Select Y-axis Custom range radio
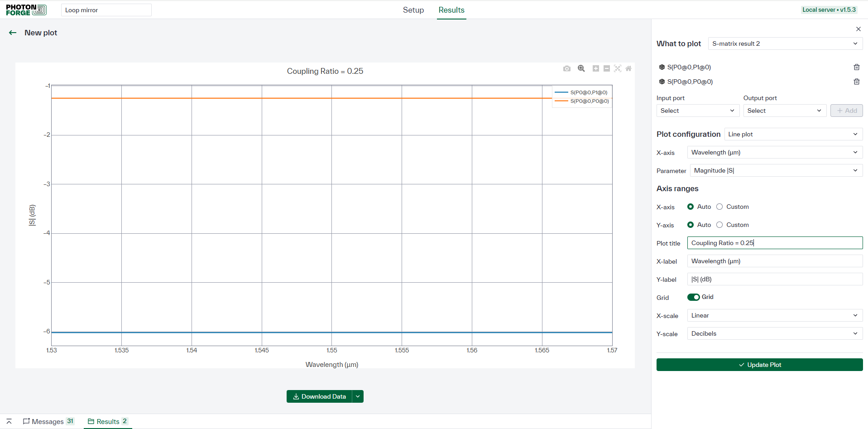 [x=719, y=225]
